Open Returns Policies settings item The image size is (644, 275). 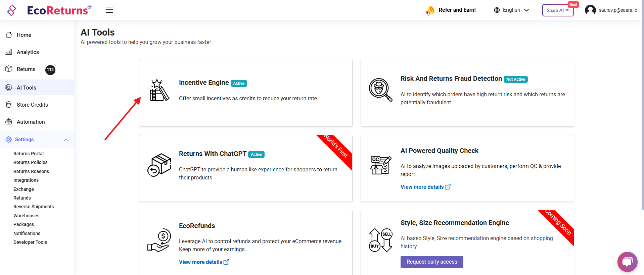tap(31, 162)
